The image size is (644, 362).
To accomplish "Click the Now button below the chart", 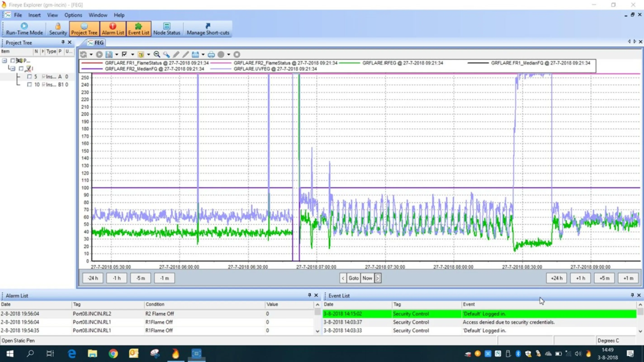I will (367, 278).
